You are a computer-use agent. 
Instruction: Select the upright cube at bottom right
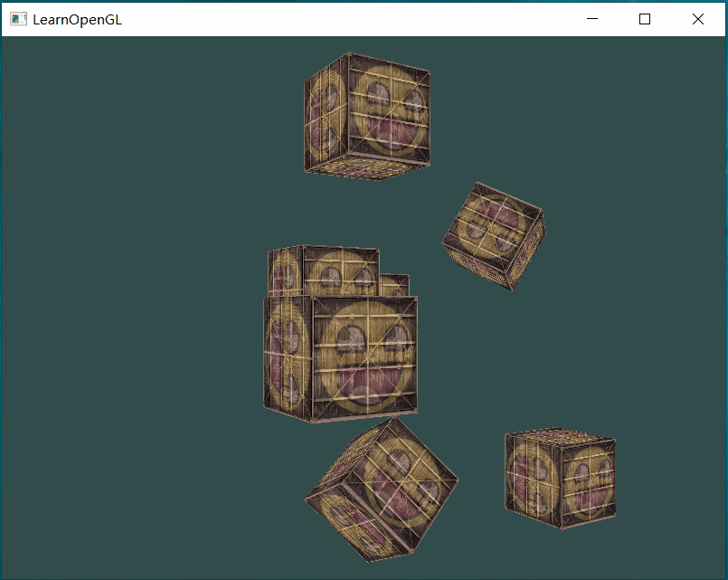(x=561, y=478)
